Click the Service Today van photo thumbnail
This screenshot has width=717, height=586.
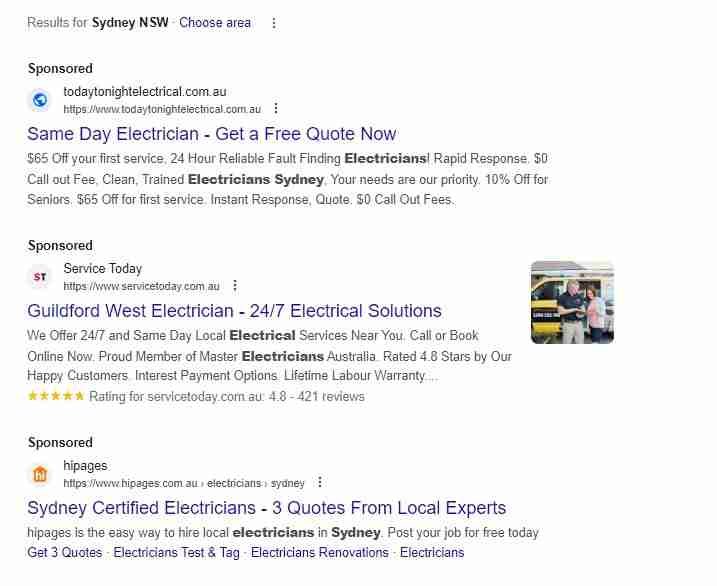[x=572, y=302]
